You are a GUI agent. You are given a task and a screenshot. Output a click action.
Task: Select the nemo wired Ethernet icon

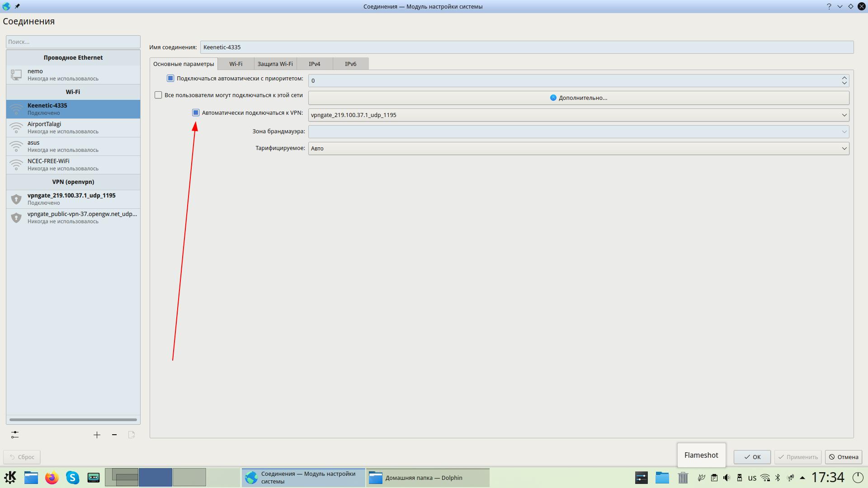(16, 75)
